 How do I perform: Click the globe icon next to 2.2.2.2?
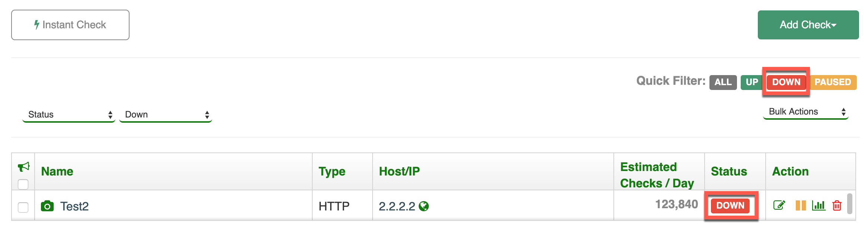click(424, 206)
